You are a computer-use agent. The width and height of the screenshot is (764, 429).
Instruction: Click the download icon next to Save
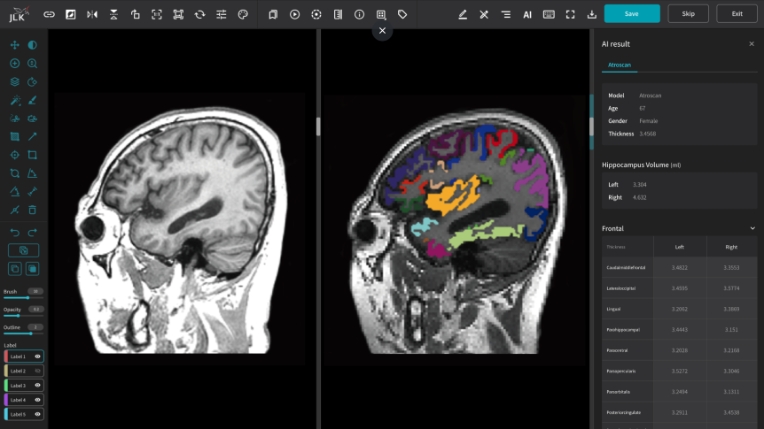point(592,14)
